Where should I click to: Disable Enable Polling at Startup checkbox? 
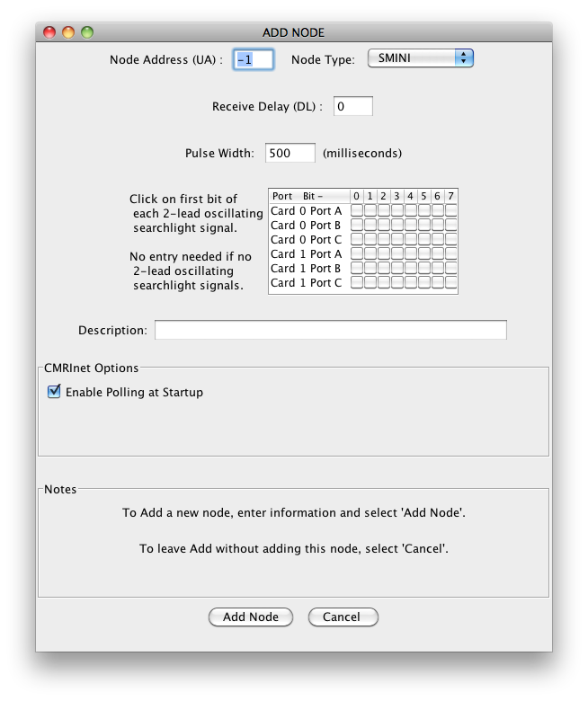point(54,392)
